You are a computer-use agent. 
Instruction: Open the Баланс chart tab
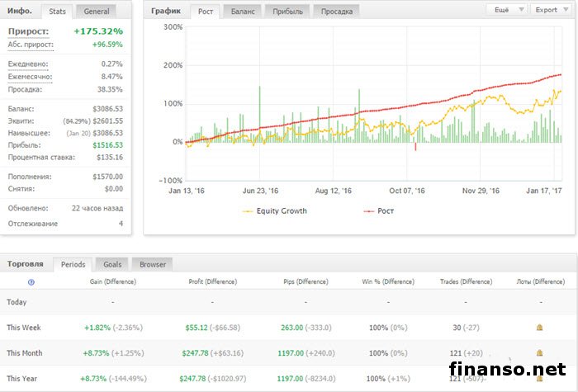[242, 12]
